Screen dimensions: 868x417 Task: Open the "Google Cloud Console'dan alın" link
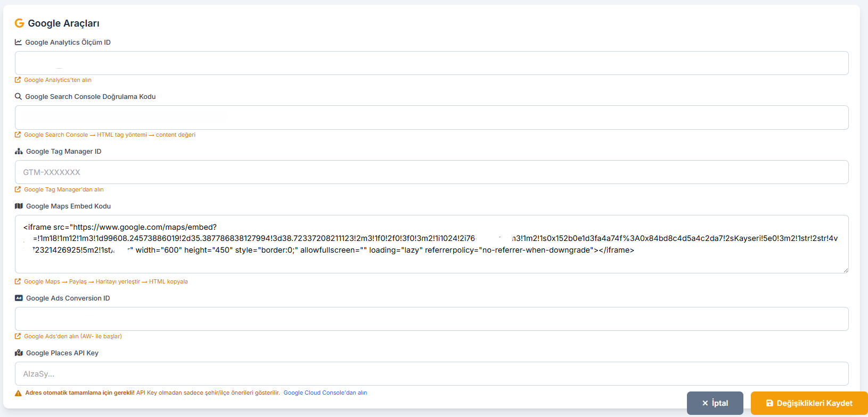pos(325,393)
